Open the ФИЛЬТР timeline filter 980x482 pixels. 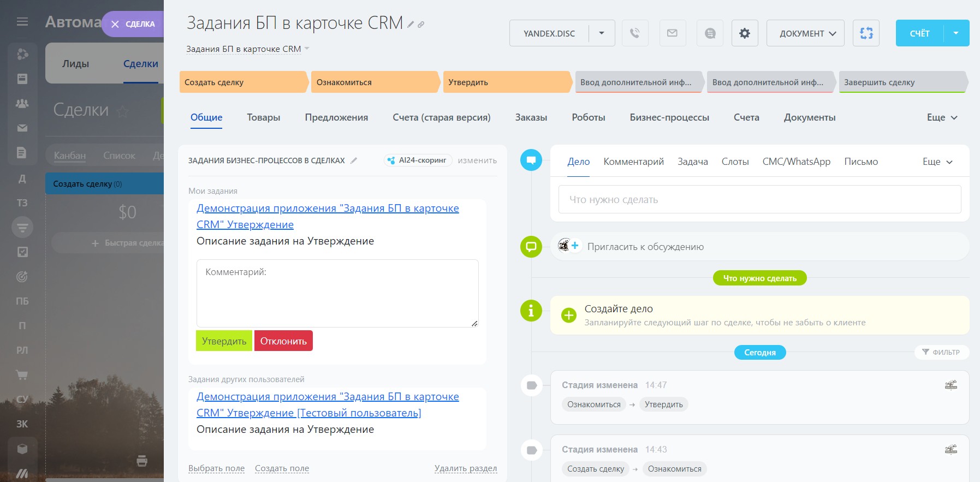[x=941, y=352]
